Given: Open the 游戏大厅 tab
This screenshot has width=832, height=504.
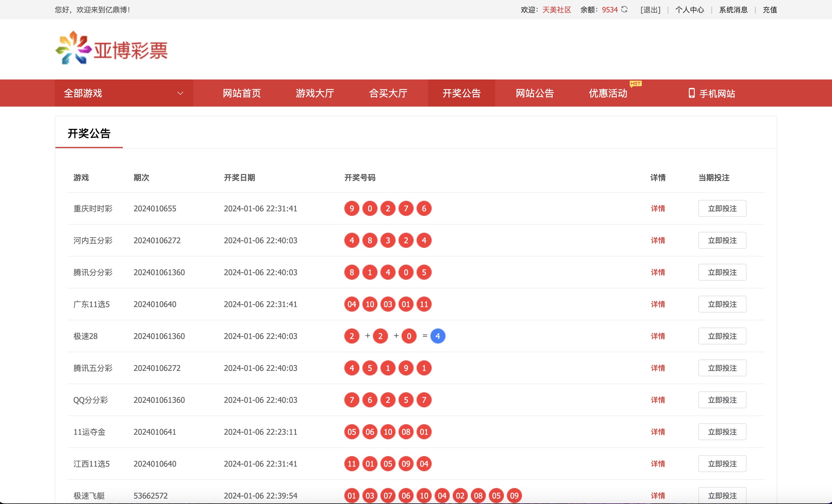Looking at the screenshot, I should pos(315,93).
